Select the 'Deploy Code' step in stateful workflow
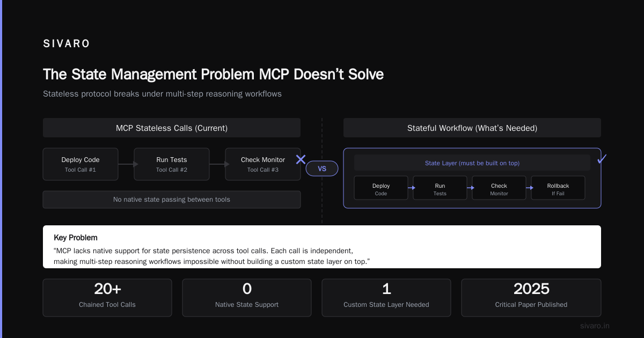 pyautogui.click(x=381, y=188)
